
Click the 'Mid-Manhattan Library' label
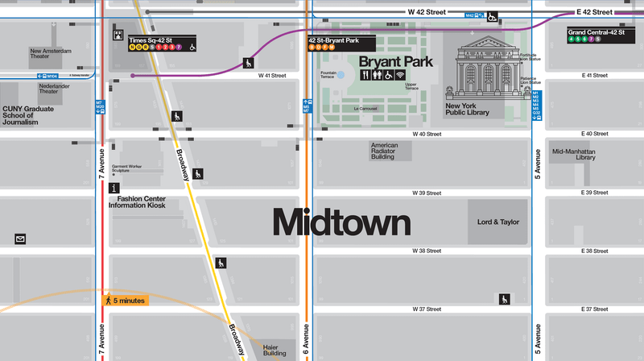[574, 155]
